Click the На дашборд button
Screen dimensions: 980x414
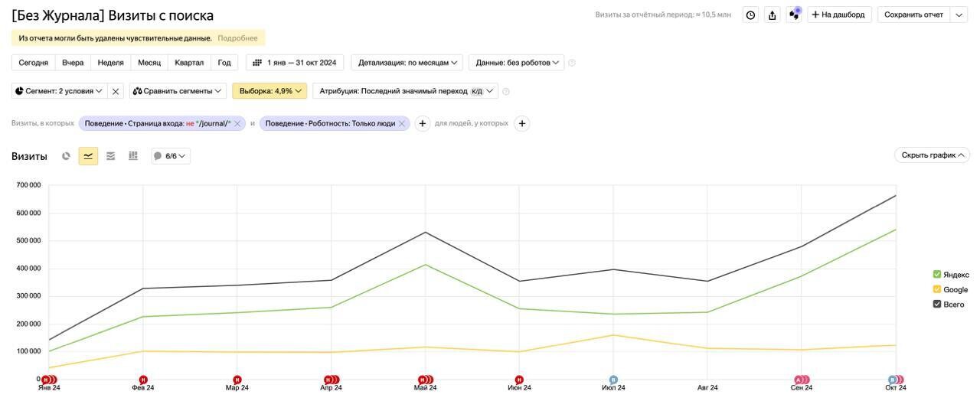839,15
